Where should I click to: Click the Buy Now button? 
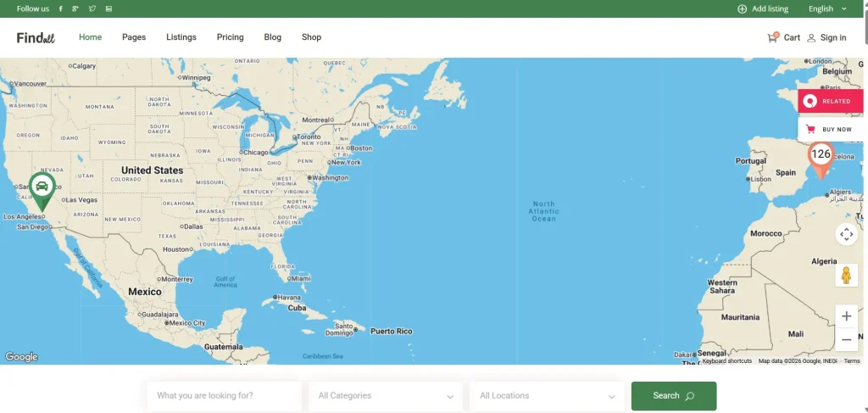(x=831, y=130)
